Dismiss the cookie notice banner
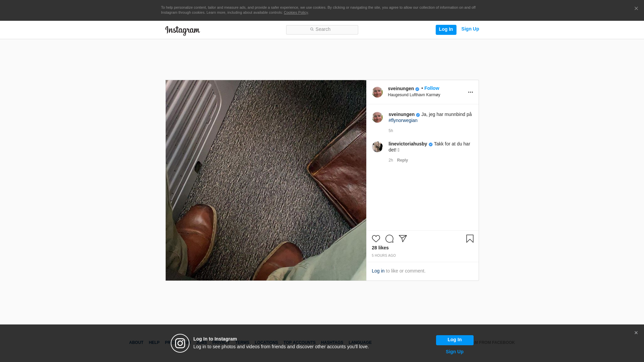 pos(636,9)
